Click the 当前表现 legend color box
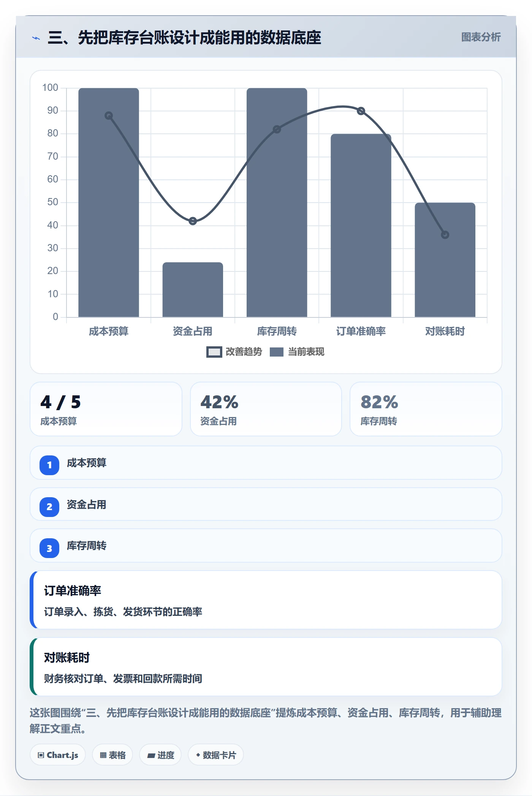 click(x=277, y=352)
